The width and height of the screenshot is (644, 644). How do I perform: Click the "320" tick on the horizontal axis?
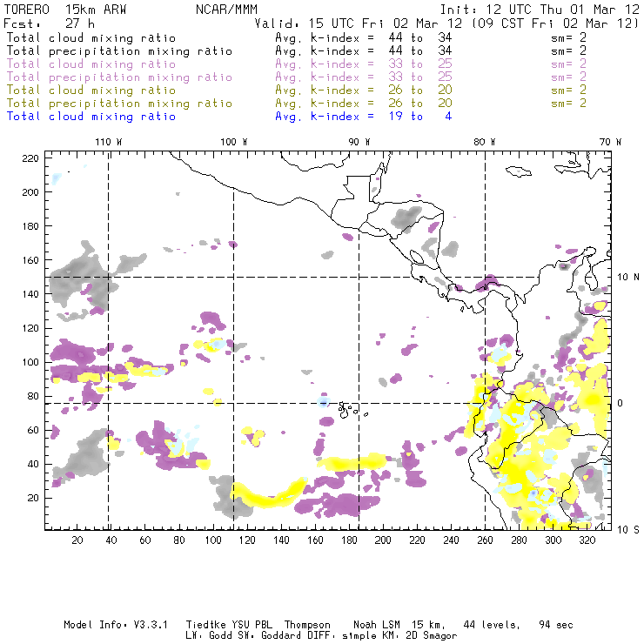587,540
